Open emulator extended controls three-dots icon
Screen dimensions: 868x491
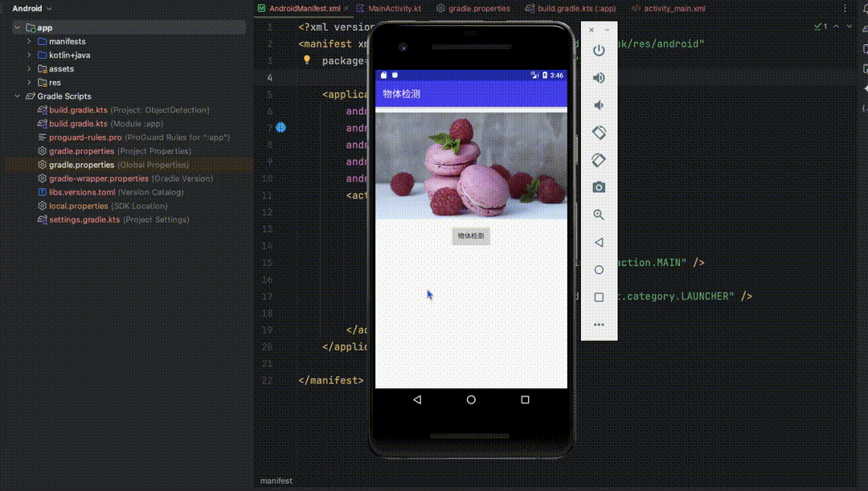599,325
